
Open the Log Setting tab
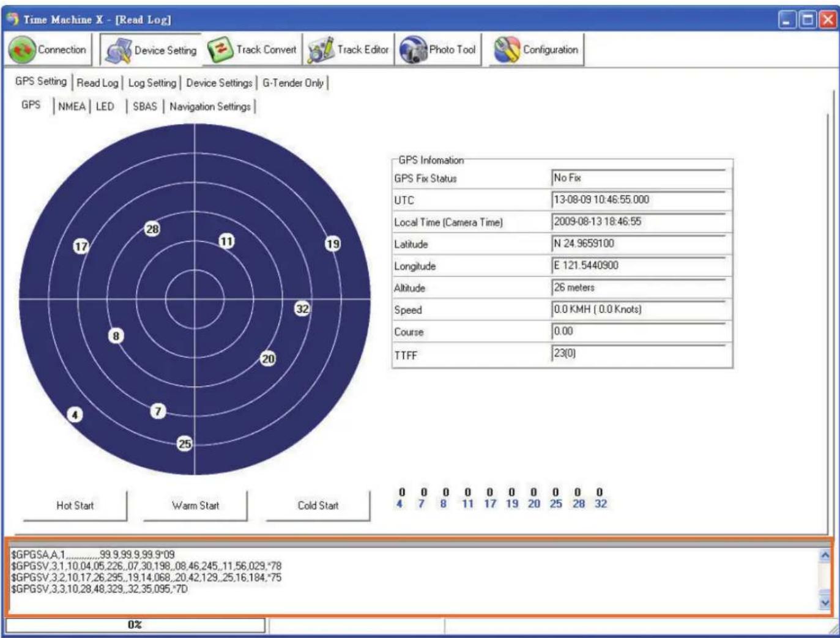click(x=152, y=83)
